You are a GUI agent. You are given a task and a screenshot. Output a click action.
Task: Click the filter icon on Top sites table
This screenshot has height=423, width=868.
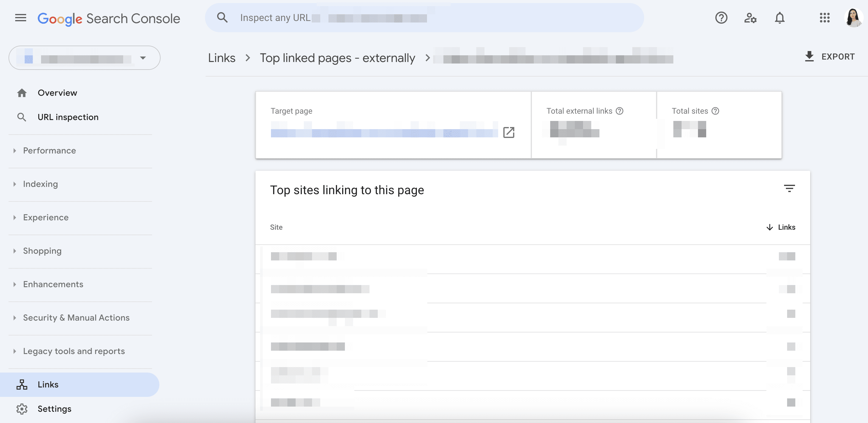789,188
